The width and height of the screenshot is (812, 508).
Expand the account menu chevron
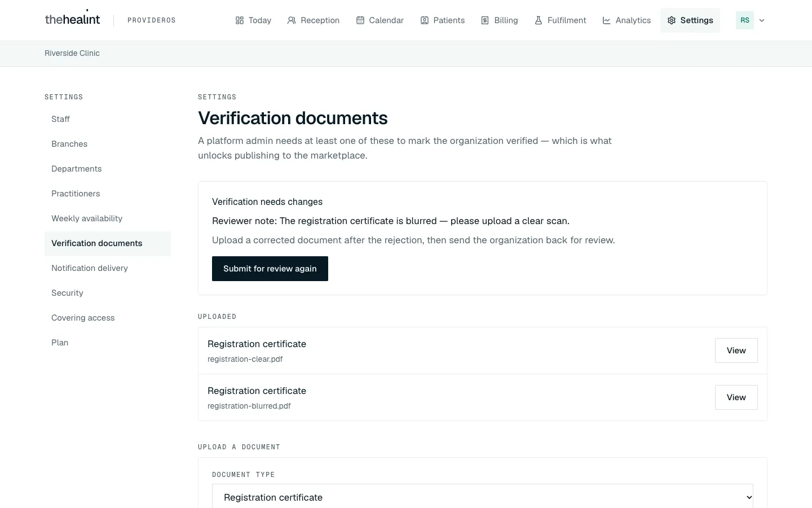click(x=762, y=20)
